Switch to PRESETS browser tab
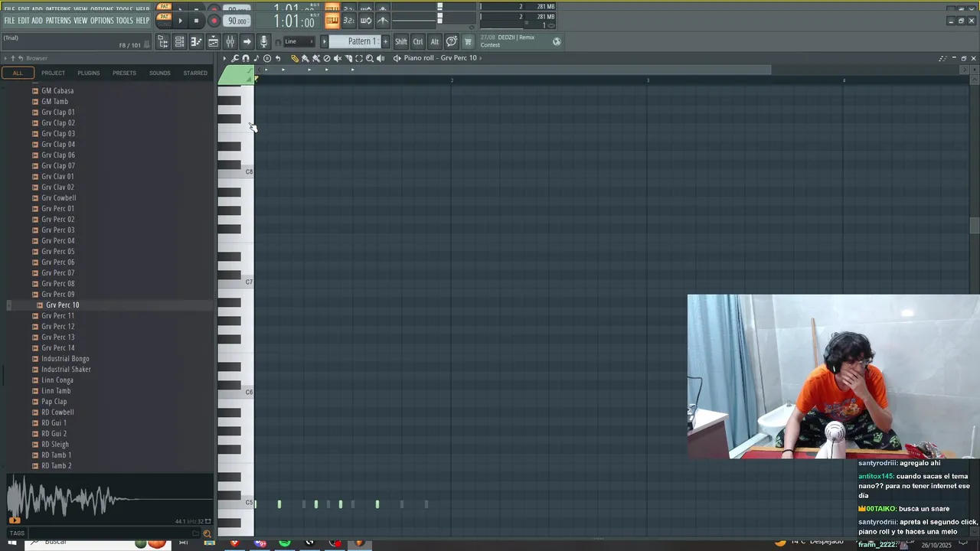Viewport: 980px width, 551px height. tap(124, 73)
